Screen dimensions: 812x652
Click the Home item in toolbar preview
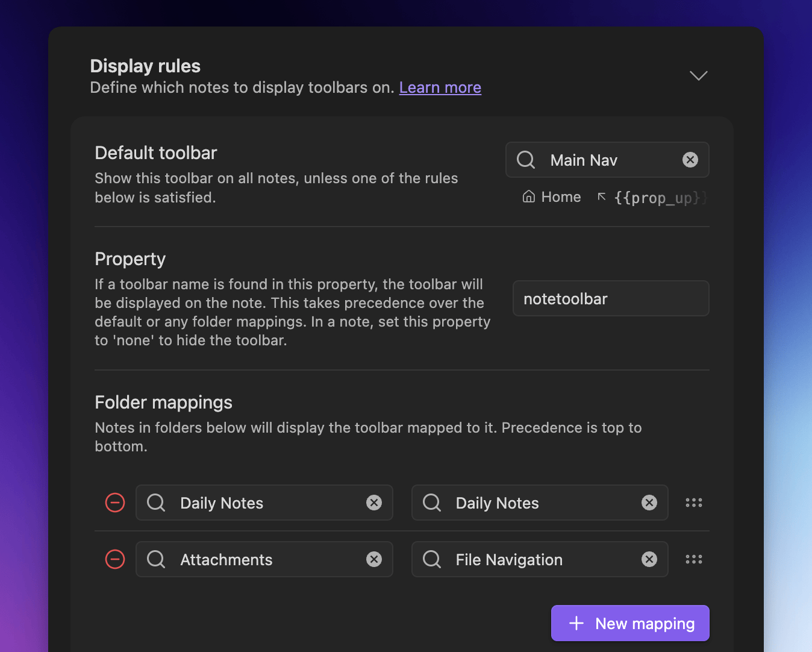[x=552, y=197]
